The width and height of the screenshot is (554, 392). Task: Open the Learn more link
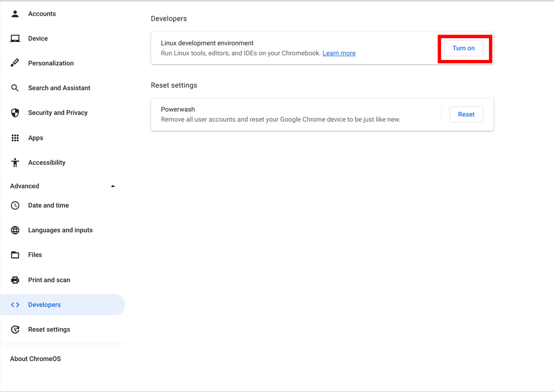339,53
